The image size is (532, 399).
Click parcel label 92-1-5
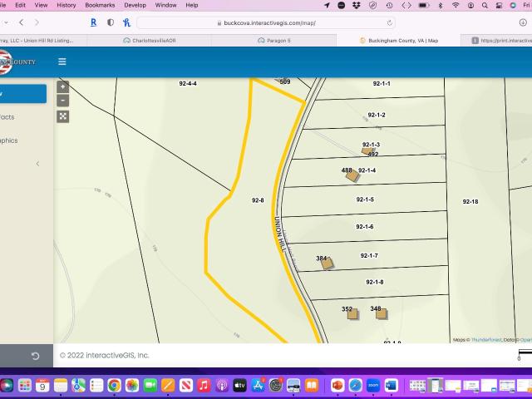(365, 199)
